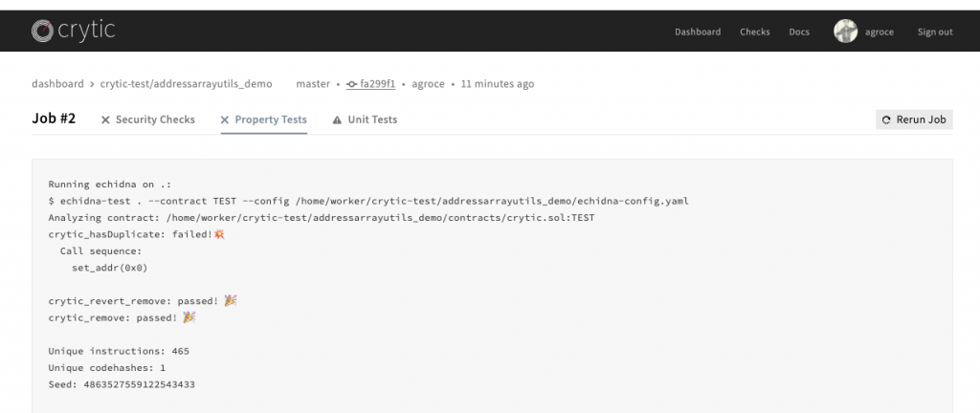Go to Checks in the navigation bar
This screenshot has height=413, width=980.
(x=754, y=32)
